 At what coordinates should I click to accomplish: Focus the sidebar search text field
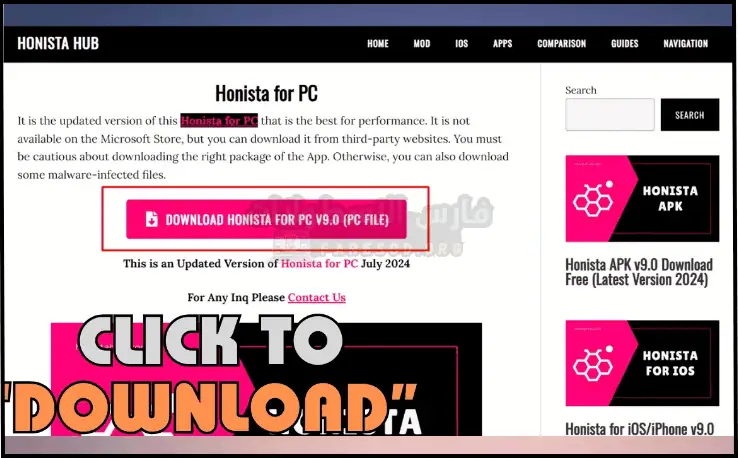click(x=609, y=115)
